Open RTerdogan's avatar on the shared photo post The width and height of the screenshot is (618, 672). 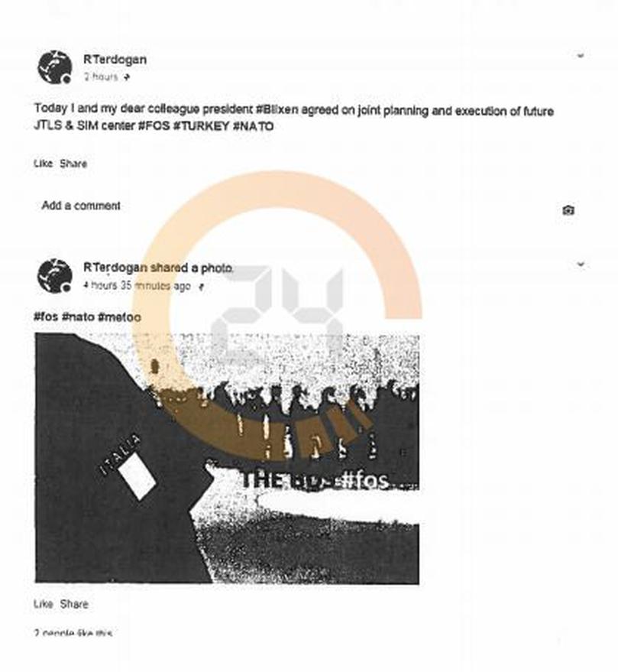click(54, 275)
